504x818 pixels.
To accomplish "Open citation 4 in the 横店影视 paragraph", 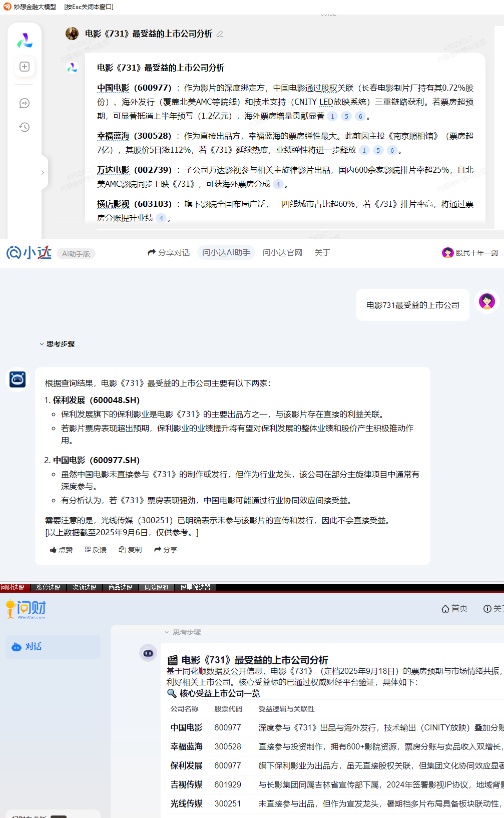I will 161,218.
